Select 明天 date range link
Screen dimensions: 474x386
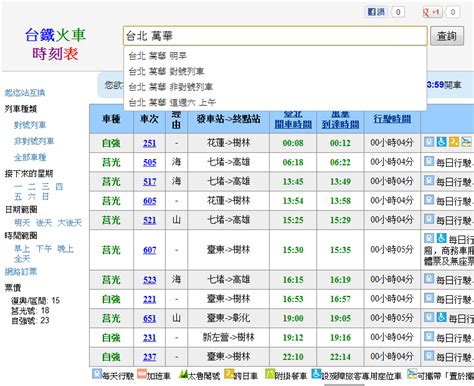[x=22, y=222]
